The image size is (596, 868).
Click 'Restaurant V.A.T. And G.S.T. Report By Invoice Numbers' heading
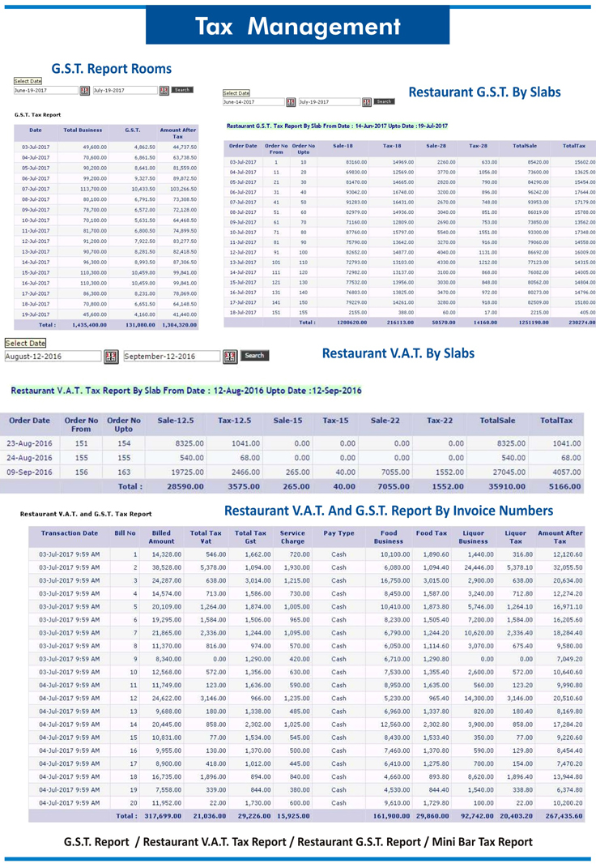click(389, 511)
